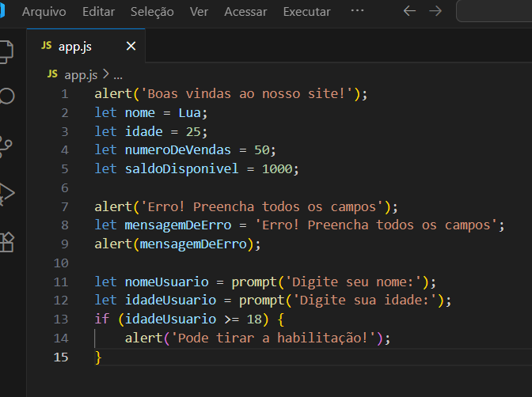The image size is (532, 397).
Task: Click the command center search box
Action: (494, 11)
